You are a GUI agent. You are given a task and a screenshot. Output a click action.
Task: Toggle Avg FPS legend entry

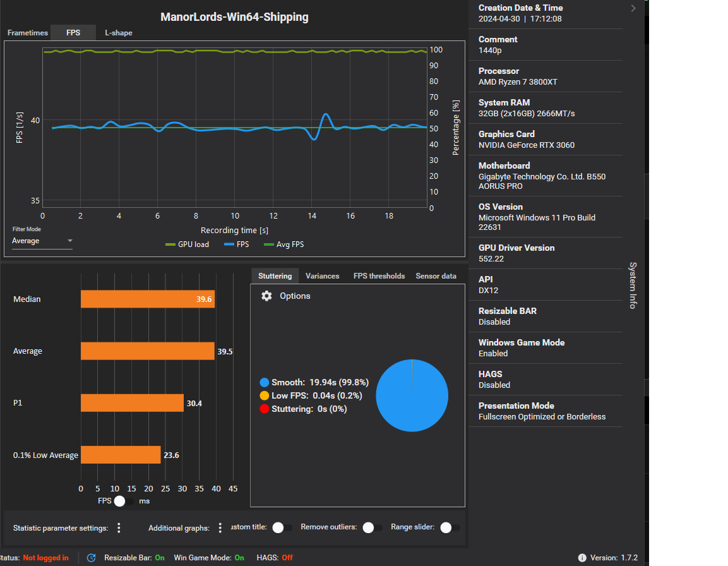[283, 244]
